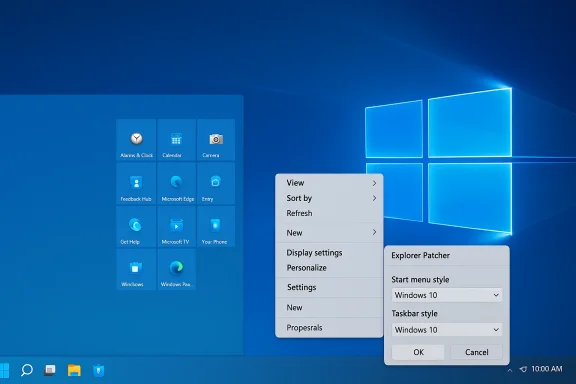The height and width of the screenshot is (384, 576).
Task: Open Task View on the taskbar
Action: point(50,370)
